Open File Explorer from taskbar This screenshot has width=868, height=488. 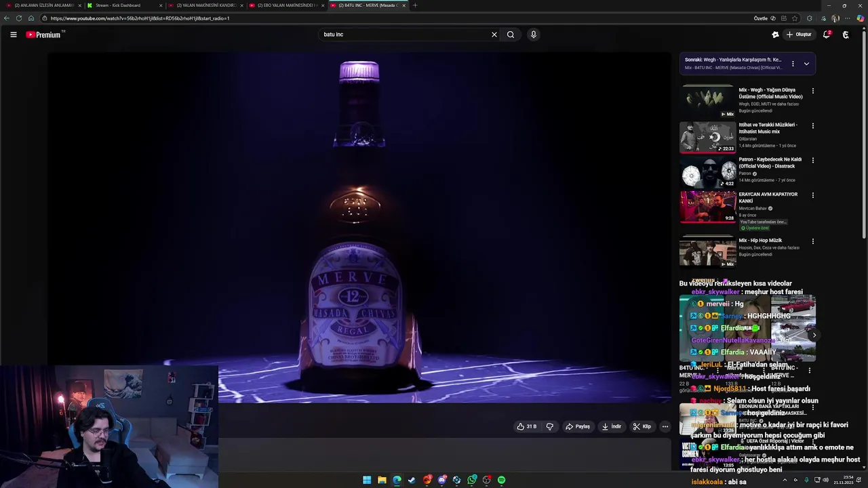[x=382, y=480]
